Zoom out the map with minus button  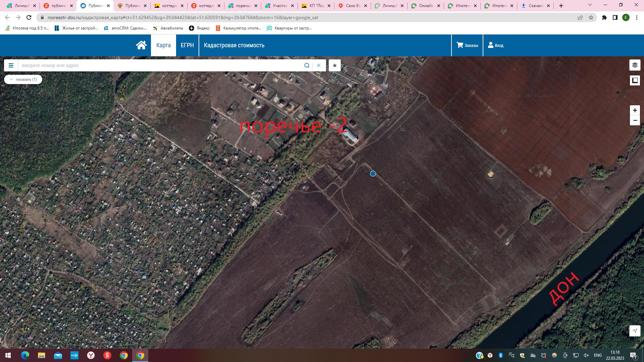[635, 120]
